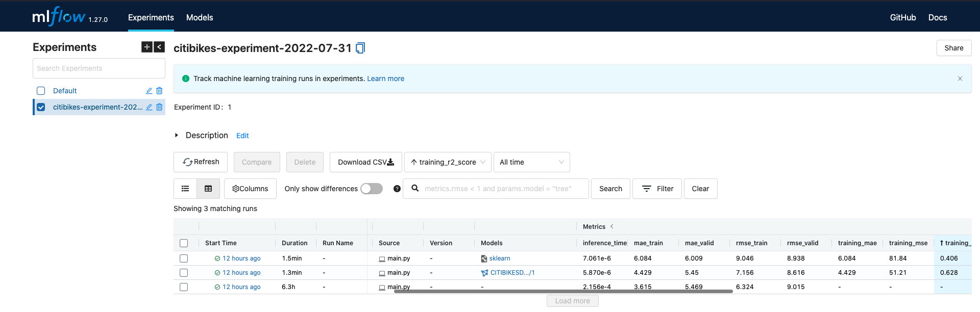Click the mae_train column header
Screen dimensions: 980x312
coord(648,243)
